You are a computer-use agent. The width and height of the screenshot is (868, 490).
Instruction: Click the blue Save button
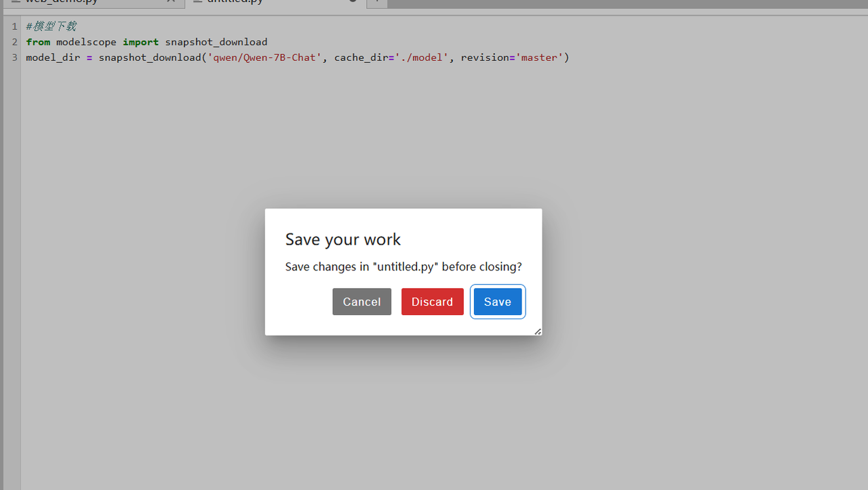[498, 302]
